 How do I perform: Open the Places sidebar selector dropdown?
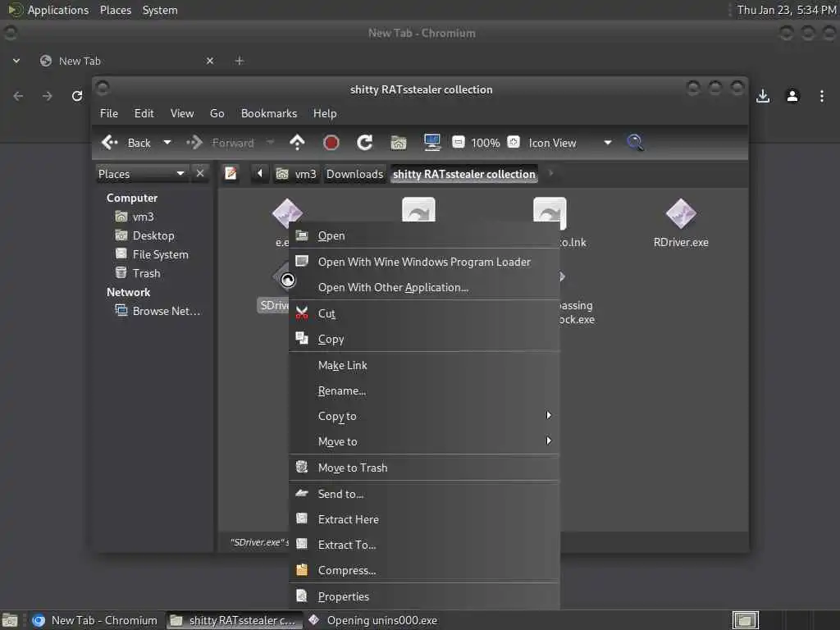tap(141, 174)
